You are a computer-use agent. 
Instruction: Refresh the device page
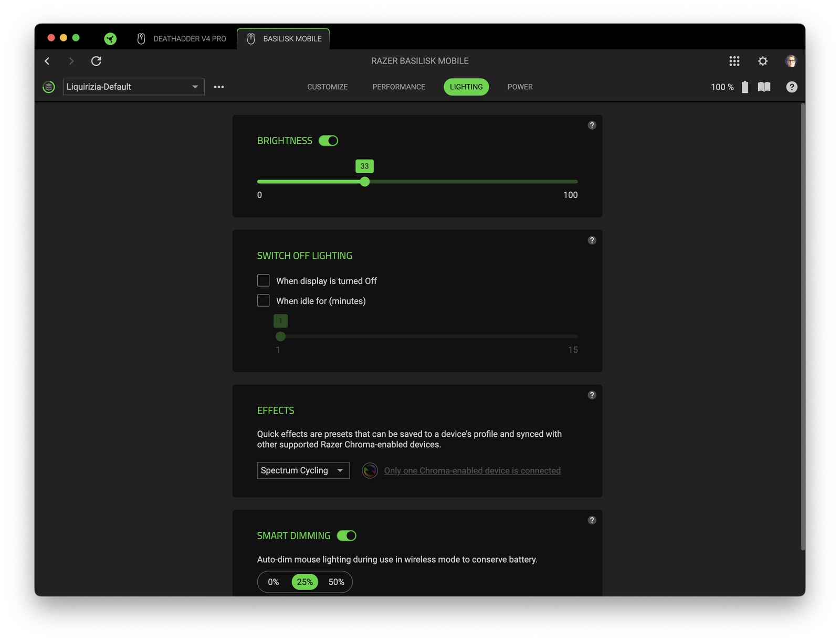[96, 61]
